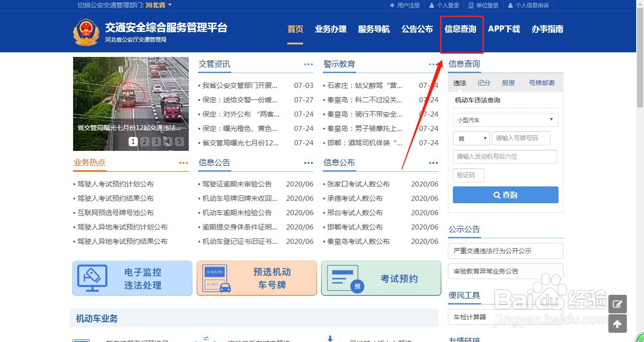
Task: Focus the 请输入号牌号码 input field
Action: (521, 138)
